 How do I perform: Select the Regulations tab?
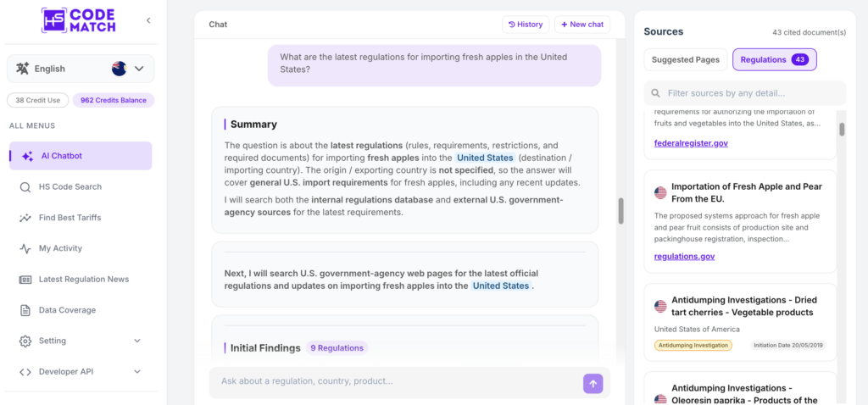[775, 60]
